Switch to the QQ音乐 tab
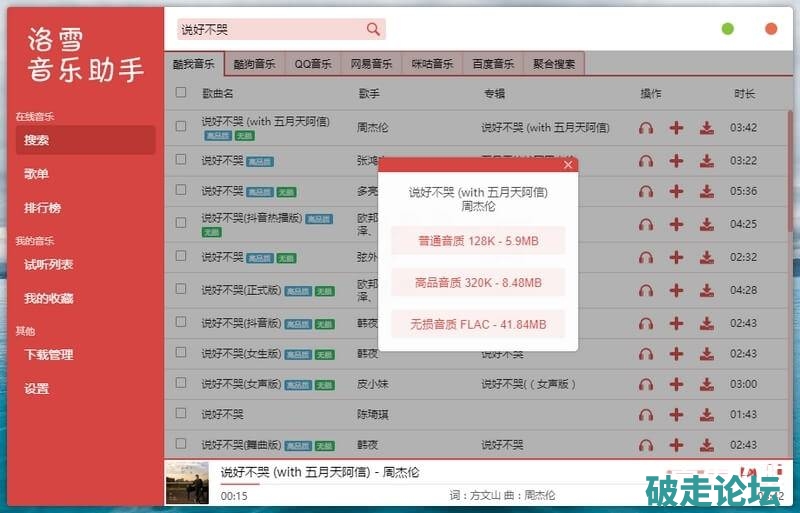The width and height of the screenshot is (800, 513). tap(313, 64)
